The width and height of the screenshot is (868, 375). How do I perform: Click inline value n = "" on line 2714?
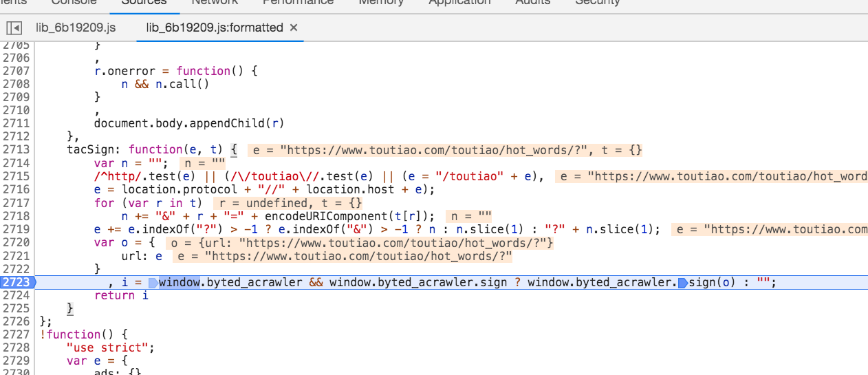(203, 163)
